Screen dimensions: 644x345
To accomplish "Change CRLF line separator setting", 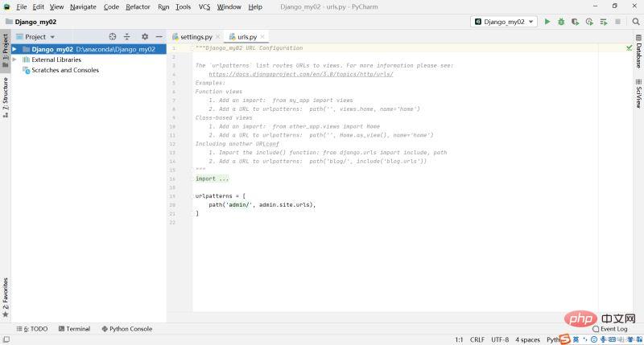I will point(477,339).
